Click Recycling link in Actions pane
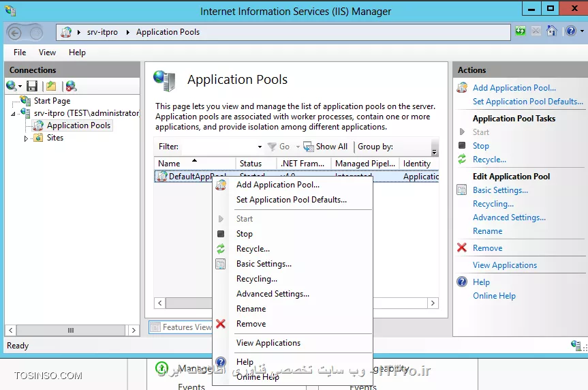588x390 pixels. tap(493, 204)
